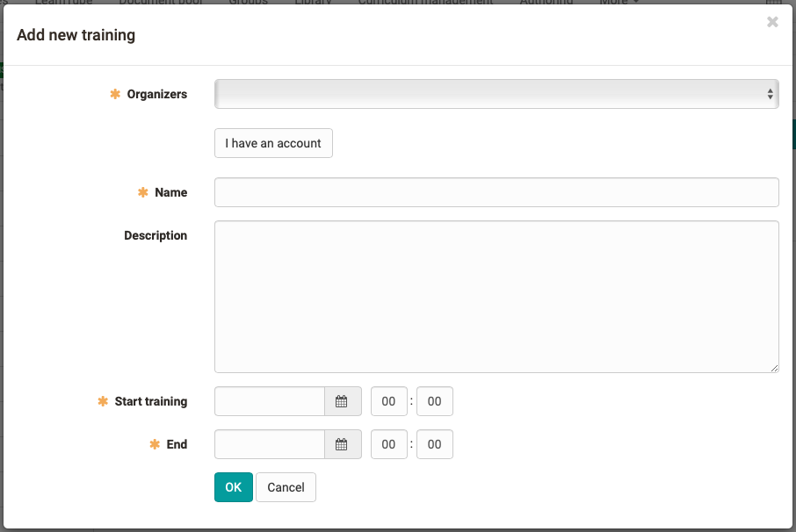Focus the Name input field
The width and height of the screenshot is (796, 532).
(496, 192)
